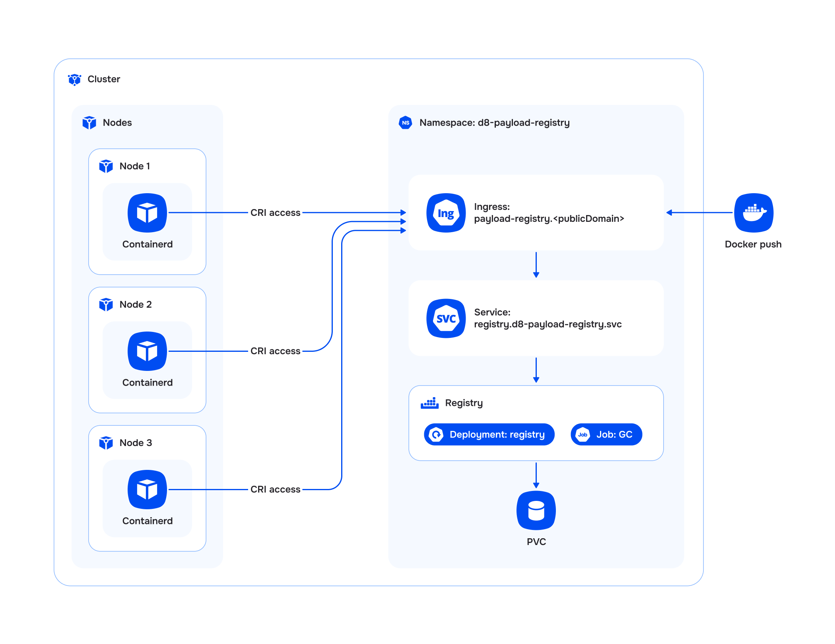Click the Service 'SVC' icon
This screenshot has width=835, height=644.
(446, 318)
